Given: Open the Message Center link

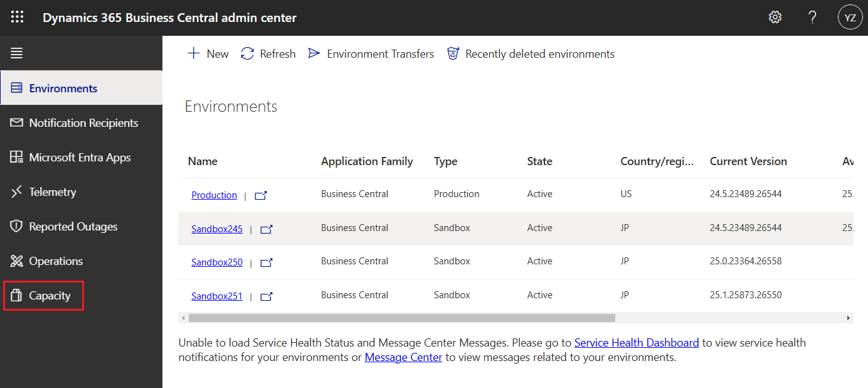Looking at the screenshot, I should click(x=403, y=357).
